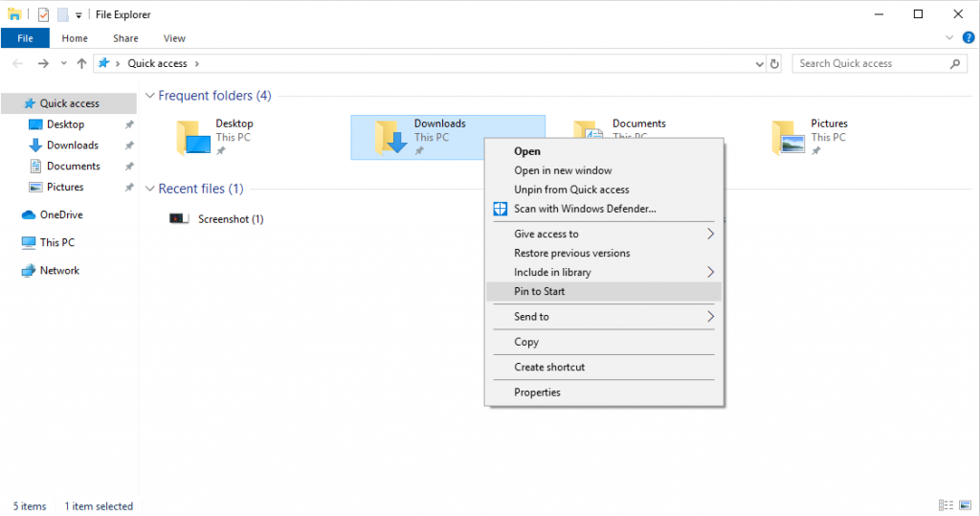Choose Unpin from Quick access
The image size is (980, 516).
pos(604,190)
